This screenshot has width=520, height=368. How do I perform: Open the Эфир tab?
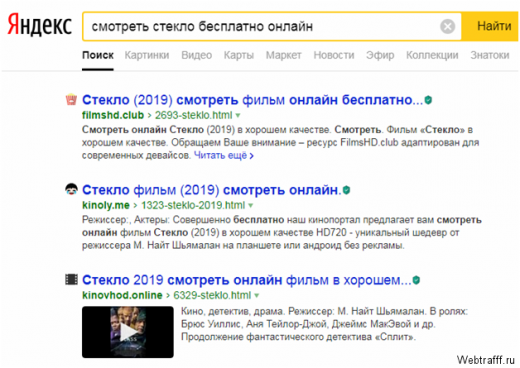(x=380, y=55)
